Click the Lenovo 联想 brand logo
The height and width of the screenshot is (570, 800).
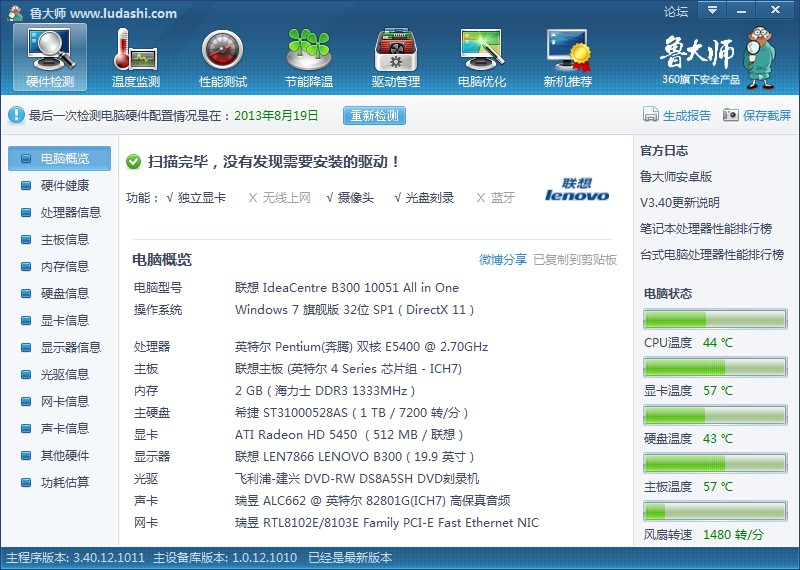point(577,189)
